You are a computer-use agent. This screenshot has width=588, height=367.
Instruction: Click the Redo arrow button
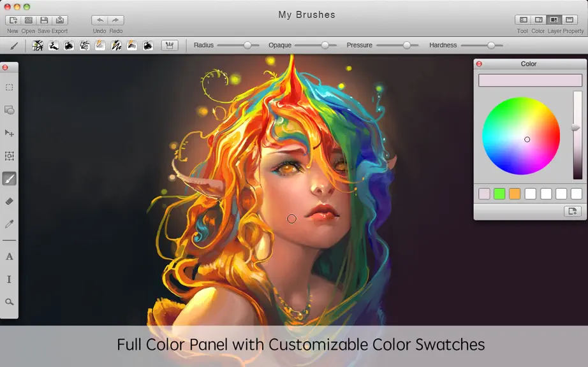click(x=116, y=20)
